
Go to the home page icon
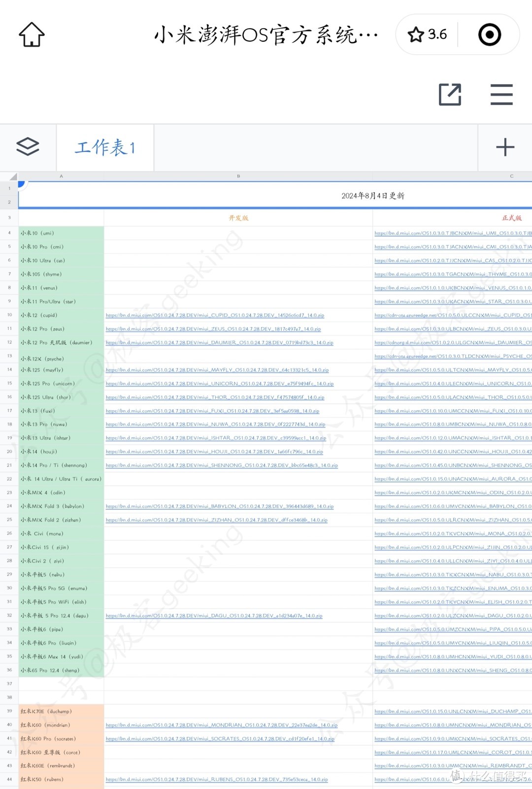(x=32, y=34)
